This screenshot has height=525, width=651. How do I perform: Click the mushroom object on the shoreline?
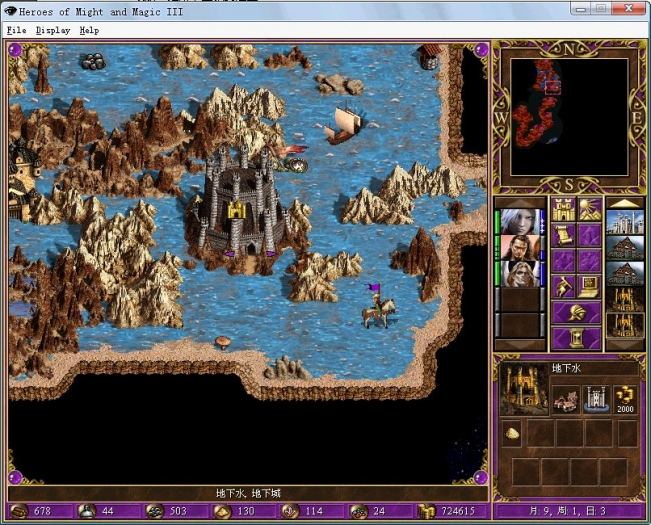click(x=223, y=342)
